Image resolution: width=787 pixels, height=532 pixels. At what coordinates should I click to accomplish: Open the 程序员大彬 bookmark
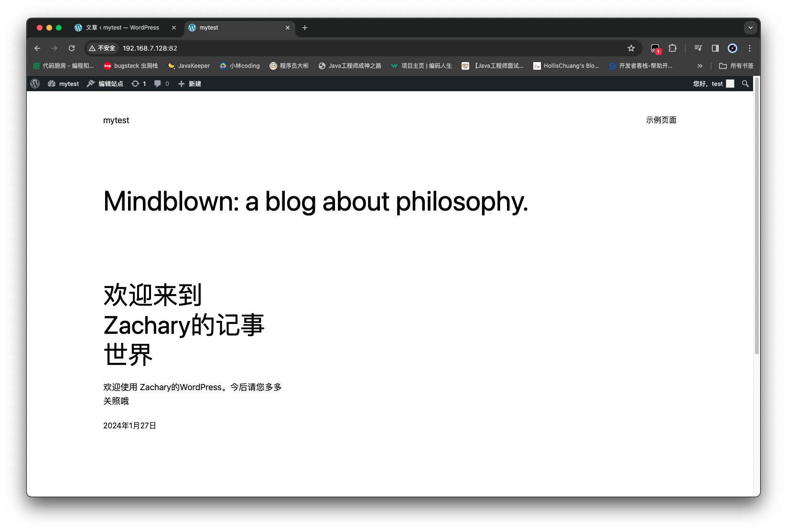tap(289, 66)
